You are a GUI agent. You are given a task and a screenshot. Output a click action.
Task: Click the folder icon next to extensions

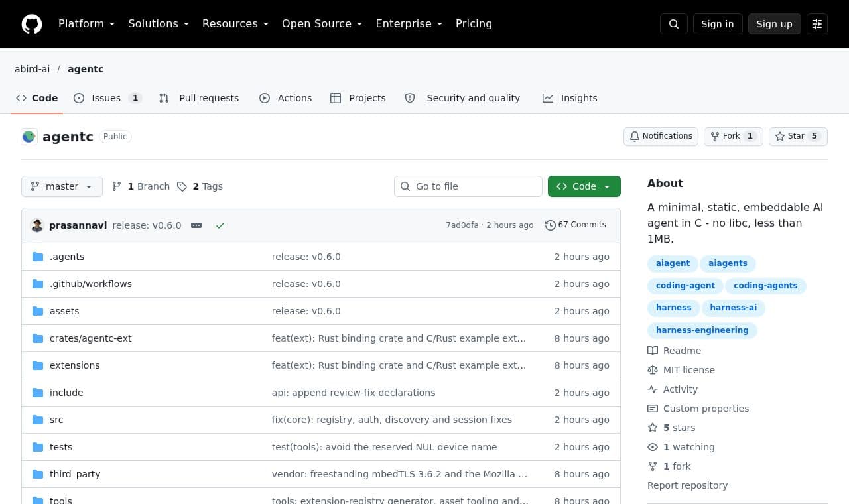(x=38, y=365)
